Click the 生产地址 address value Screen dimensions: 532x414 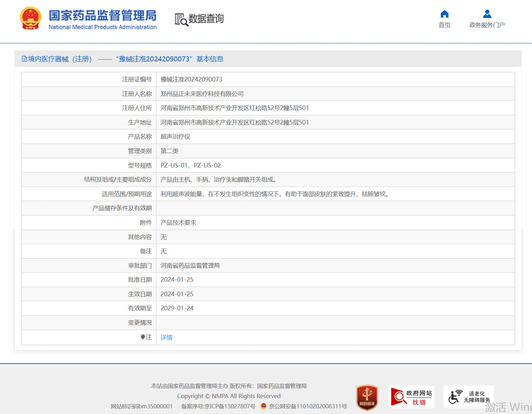click(x=235, y=122)
